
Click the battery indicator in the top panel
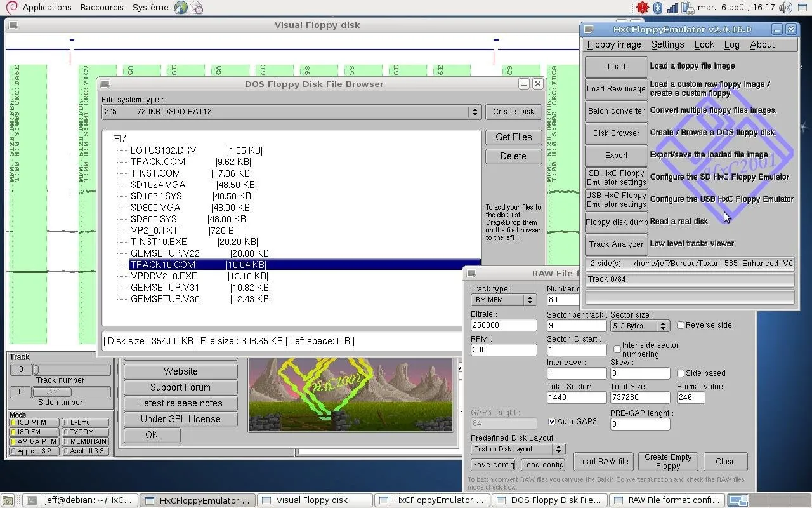click(x=686, y=7)
